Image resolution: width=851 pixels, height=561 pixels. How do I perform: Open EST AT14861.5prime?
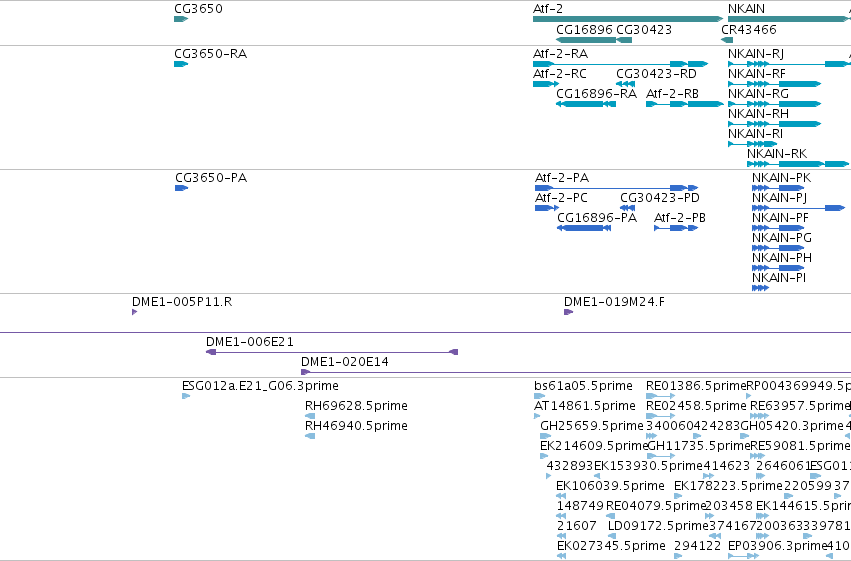(x=537, y=417)
